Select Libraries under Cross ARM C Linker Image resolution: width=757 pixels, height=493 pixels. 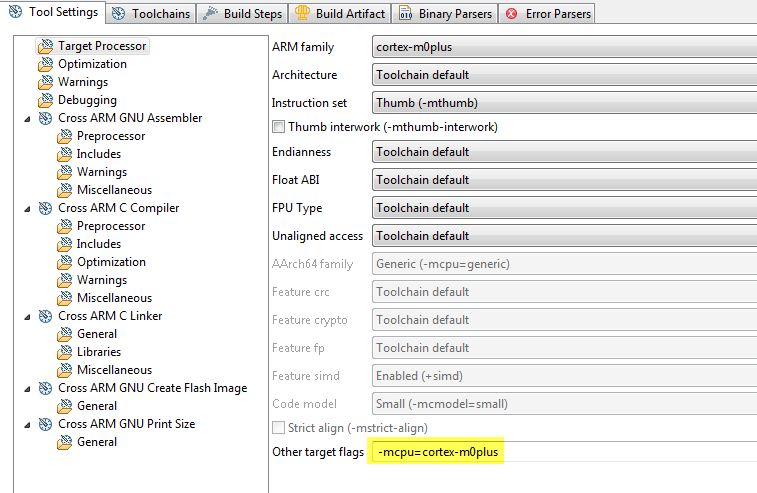[99, 352]
